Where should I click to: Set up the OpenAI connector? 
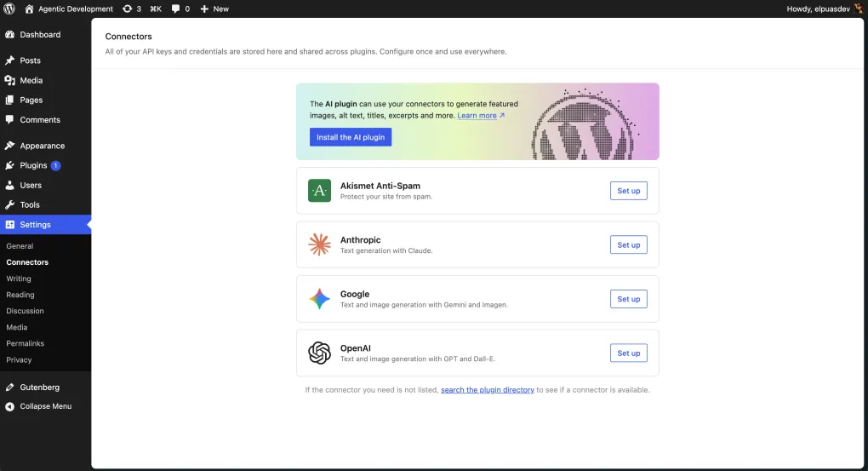click(x=628, y=353)
